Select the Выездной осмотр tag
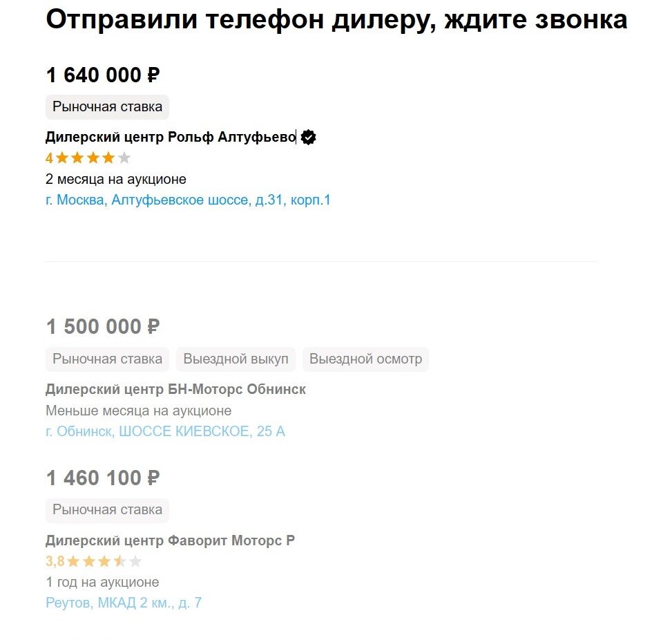 pyautogui.click(x=365, y=359)
